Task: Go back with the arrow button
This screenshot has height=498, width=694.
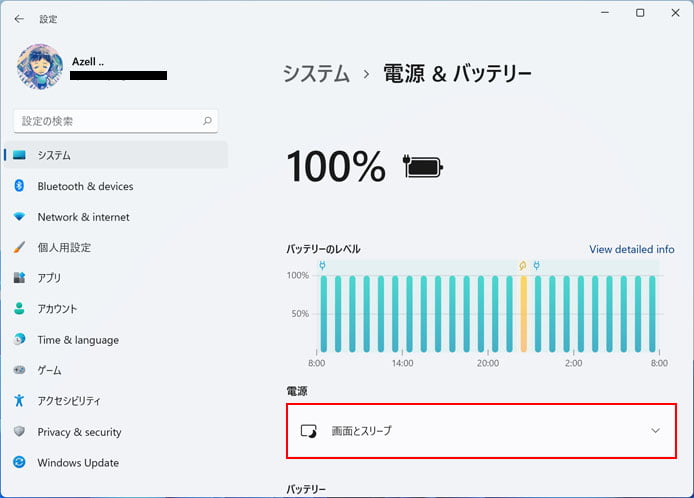Action: [19, 19]
